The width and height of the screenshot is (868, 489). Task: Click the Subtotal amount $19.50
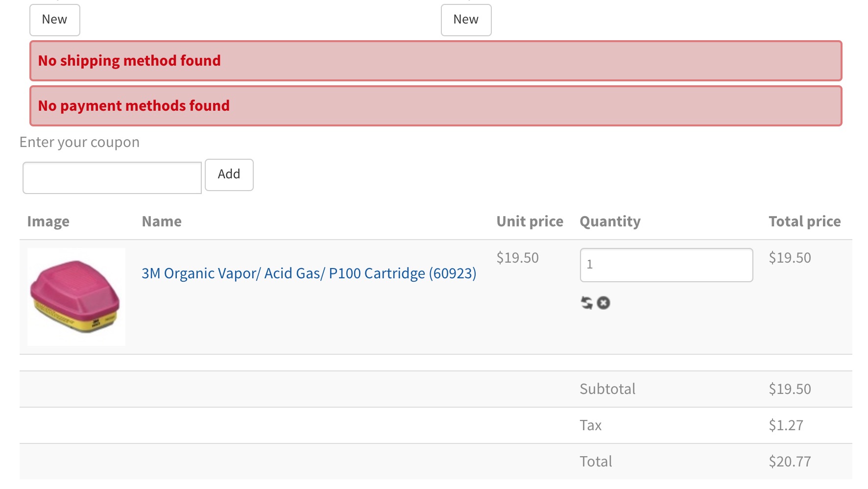point(790,389)
